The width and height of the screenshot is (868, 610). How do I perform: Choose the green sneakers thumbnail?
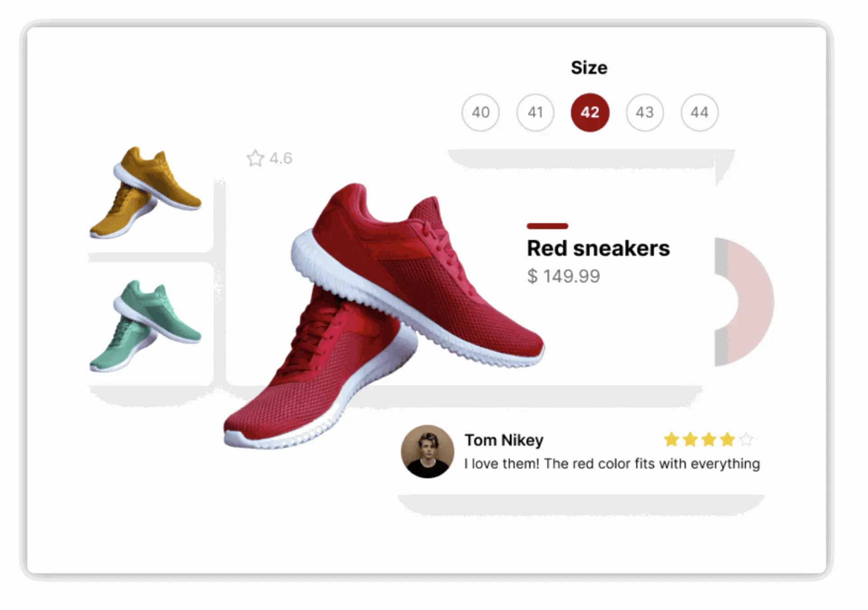pyautogui.click(x=146, y=326)
